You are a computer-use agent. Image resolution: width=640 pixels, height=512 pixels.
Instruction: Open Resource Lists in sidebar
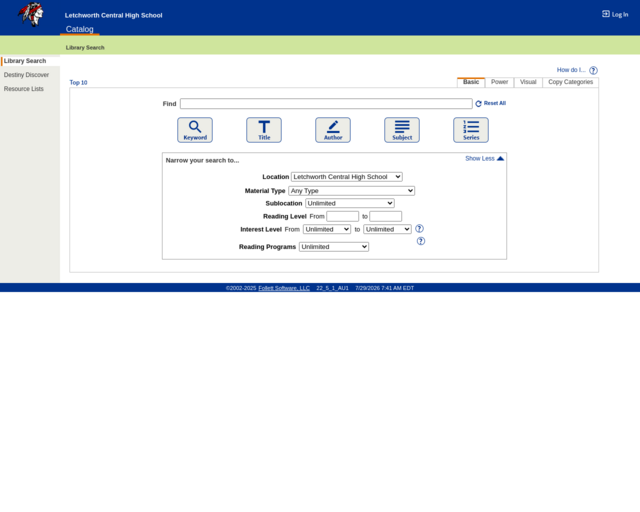click(24, 89)
